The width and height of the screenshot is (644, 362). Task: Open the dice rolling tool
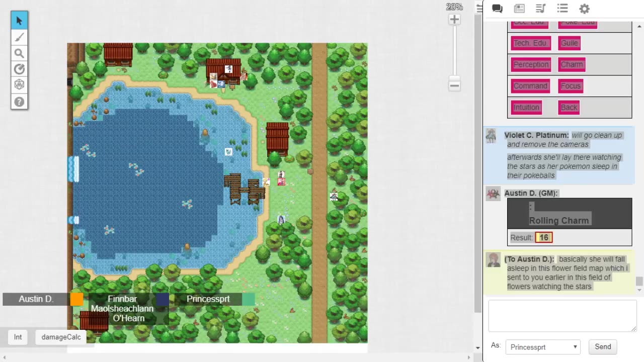tap(19, 85)
